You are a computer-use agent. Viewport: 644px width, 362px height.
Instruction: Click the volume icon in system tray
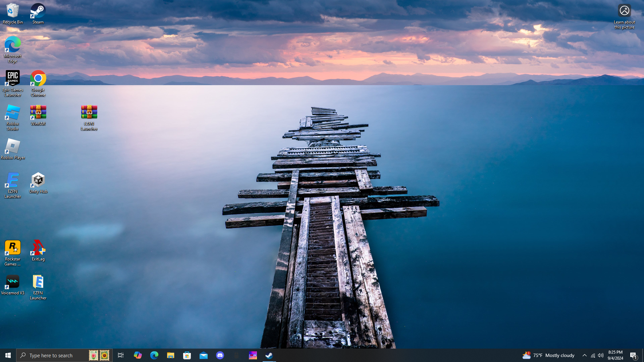click(601, 355)
